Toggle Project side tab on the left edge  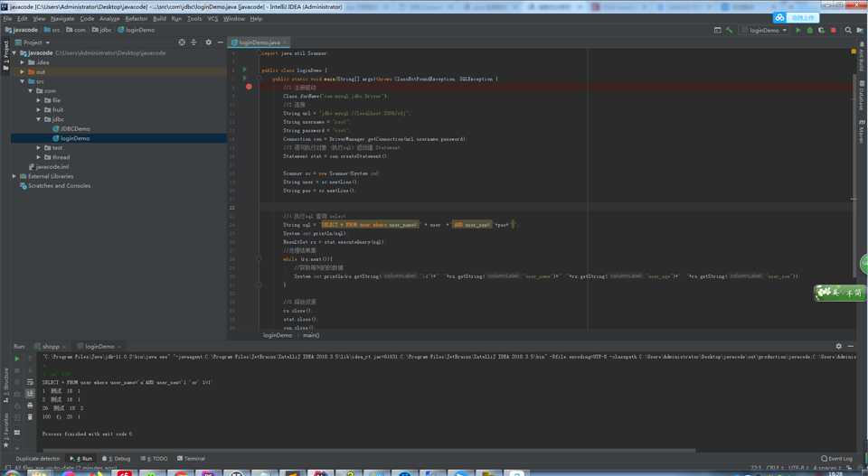5,55
